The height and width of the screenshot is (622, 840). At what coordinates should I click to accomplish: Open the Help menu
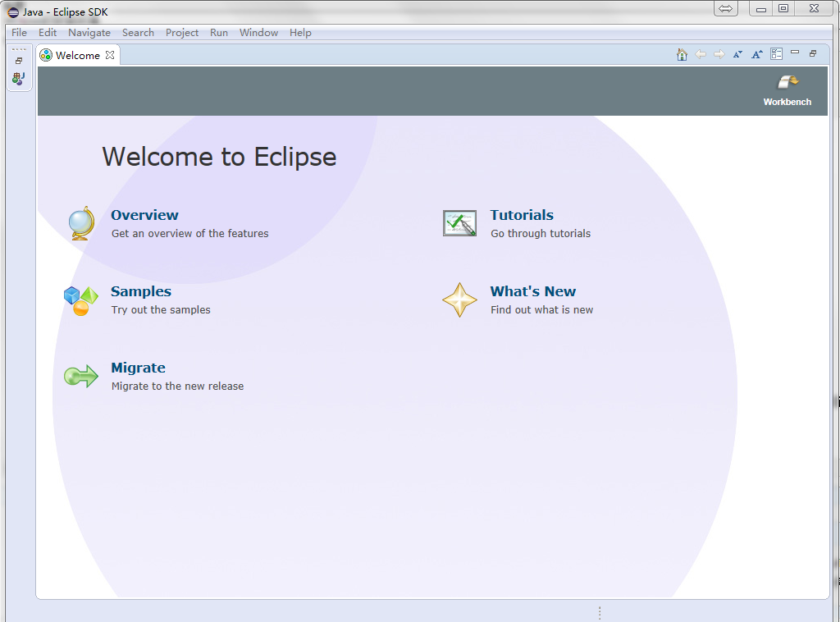(300, 33)
